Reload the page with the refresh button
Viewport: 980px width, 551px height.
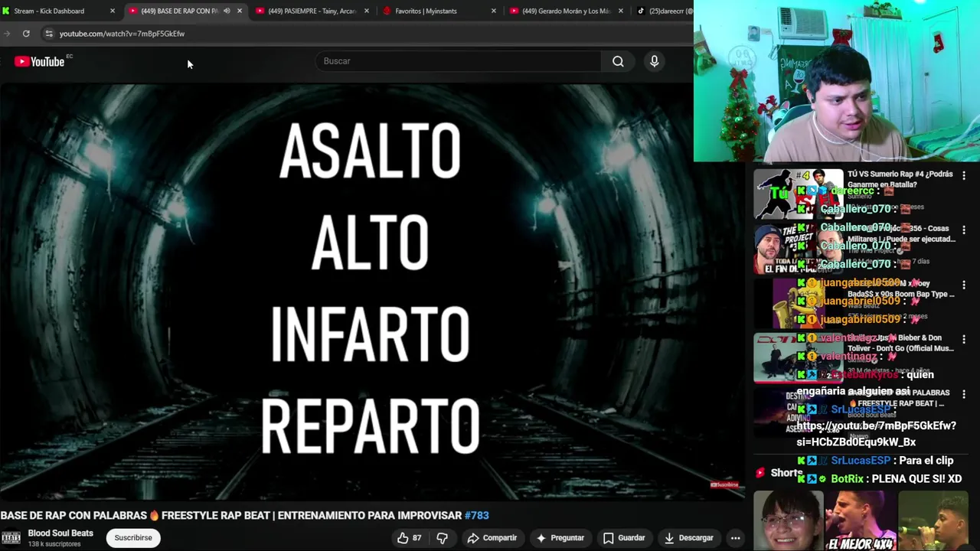click(26, 34)
